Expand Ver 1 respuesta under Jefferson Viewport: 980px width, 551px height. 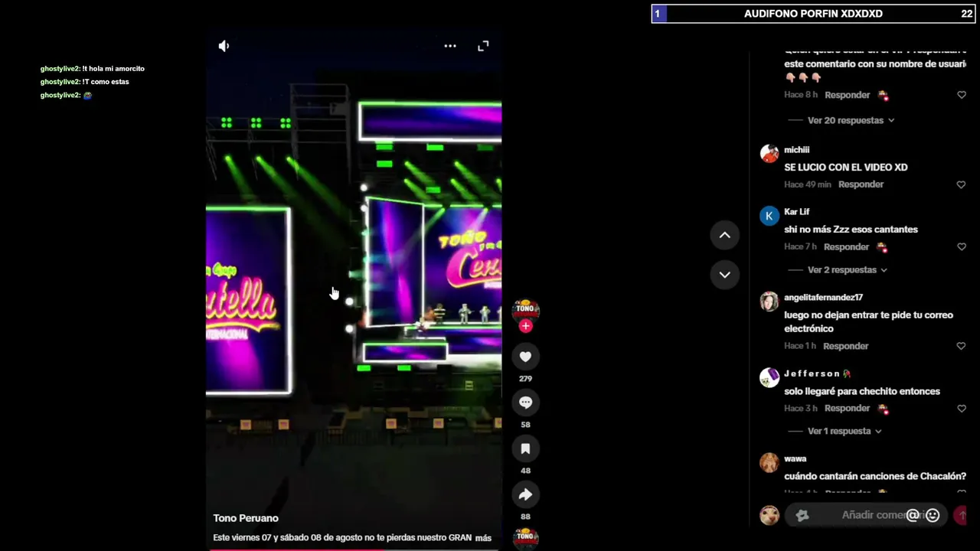[844, 431]
